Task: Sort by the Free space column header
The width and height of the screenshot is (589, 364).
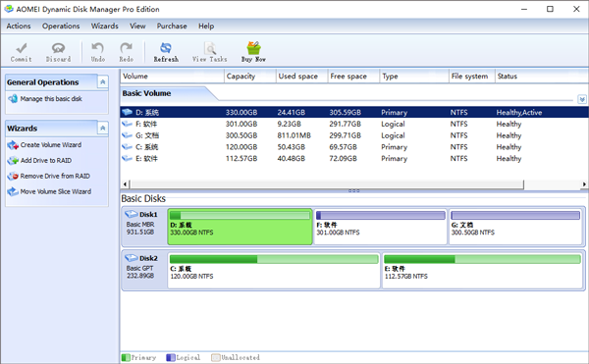Action: pyautogui.click(x=353, y=77)
